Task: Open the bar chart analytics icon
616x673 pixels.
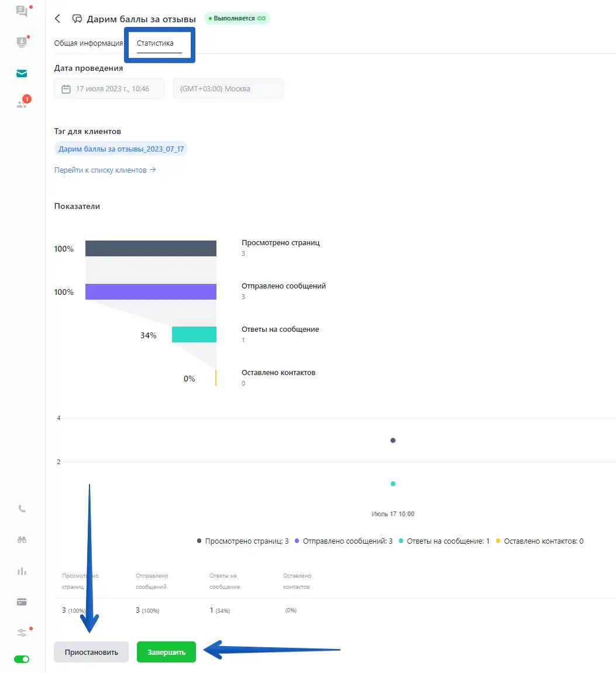Action: 22,571
